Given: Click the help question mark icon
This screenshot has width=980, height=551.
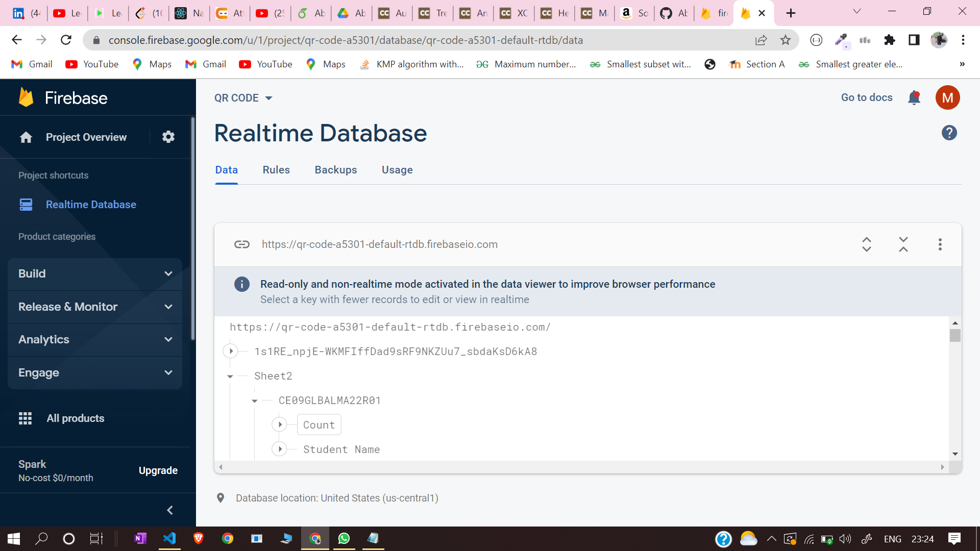Looking at the screenshot, I should pos(949,133).
